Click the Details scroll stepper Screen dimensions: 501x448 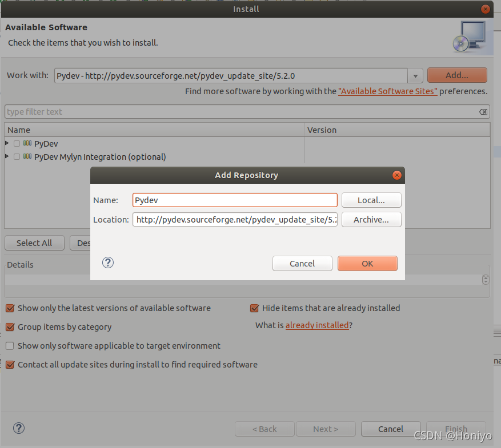pos(486,280)
